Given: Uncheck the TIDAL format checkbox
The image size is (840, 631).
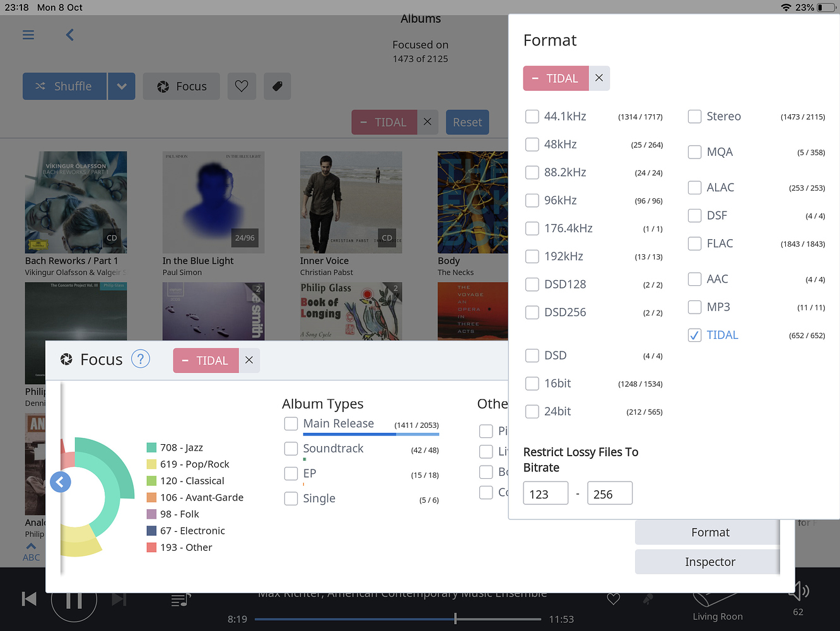Looking at the screenshot, I should 694,335.
